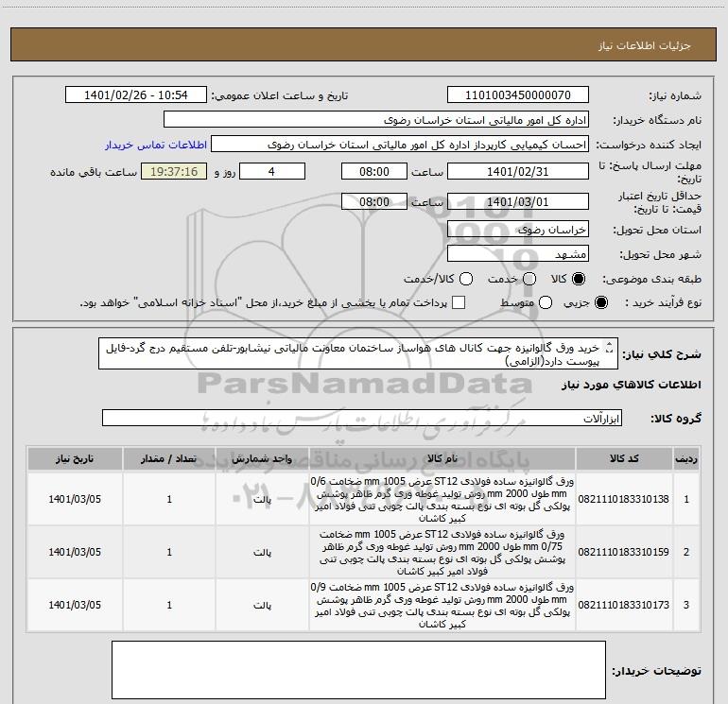
Task: Click product code 0821110183310173
Action: tap(624, 605)
